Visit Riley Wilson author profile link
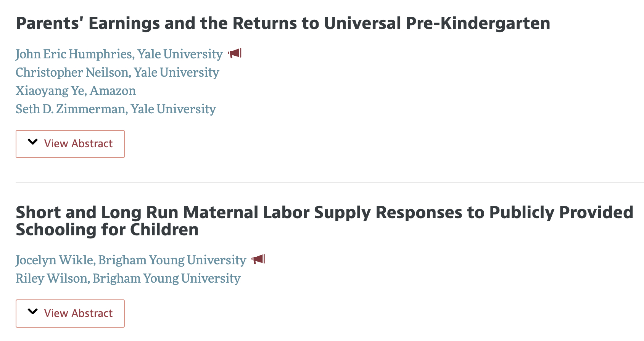The height and width of the screenshot is (341, 644). click(52, 278)
